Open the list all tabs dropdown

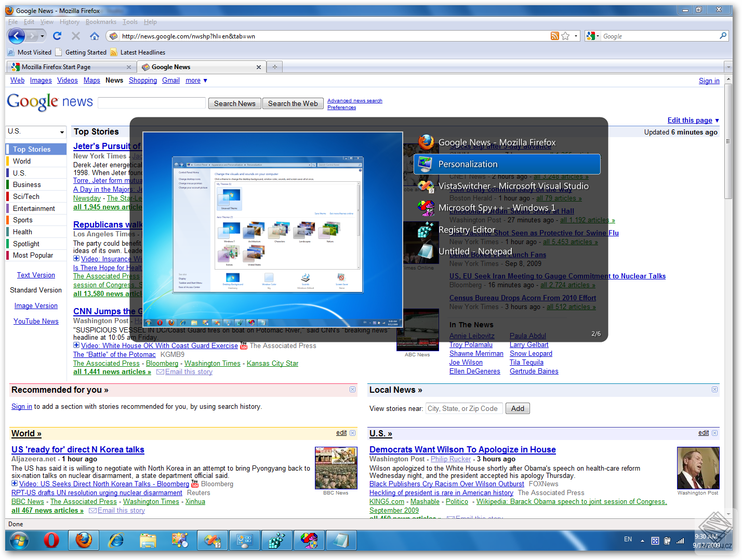(x=727, y=67)
